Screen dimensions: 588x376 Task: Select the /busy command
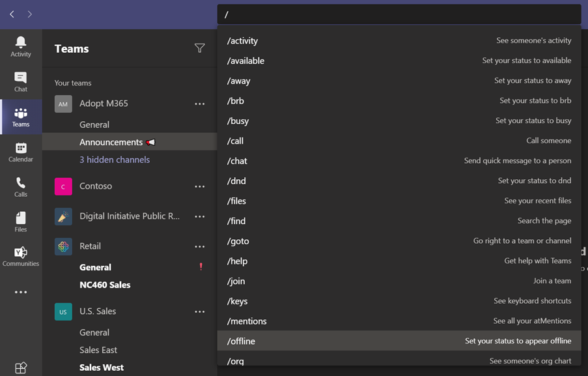tap(399, 121)
